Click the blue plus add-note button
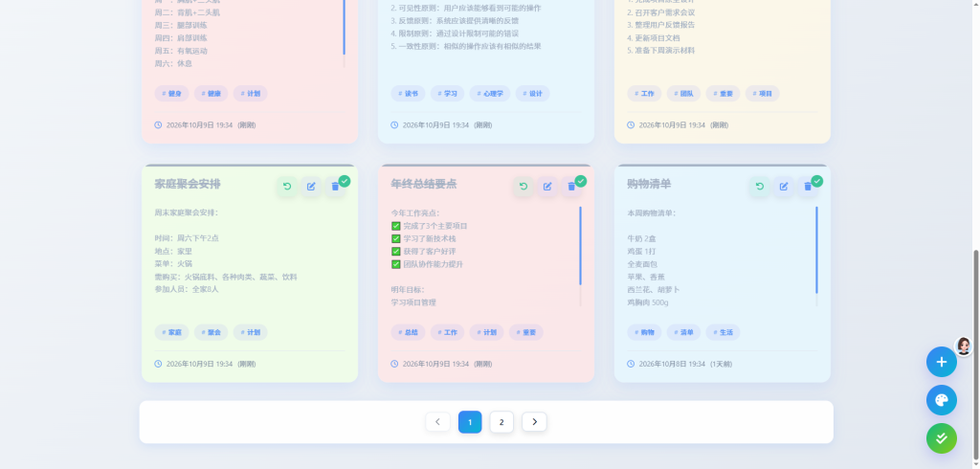This screenshot has height=469, width=980. click(942, 362)
